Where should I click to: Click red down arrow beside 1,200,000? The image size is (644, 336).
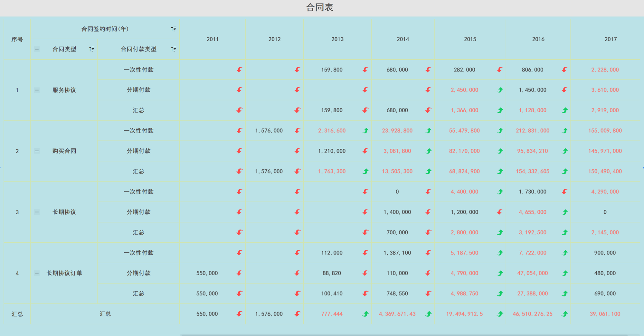pos(499,212)
